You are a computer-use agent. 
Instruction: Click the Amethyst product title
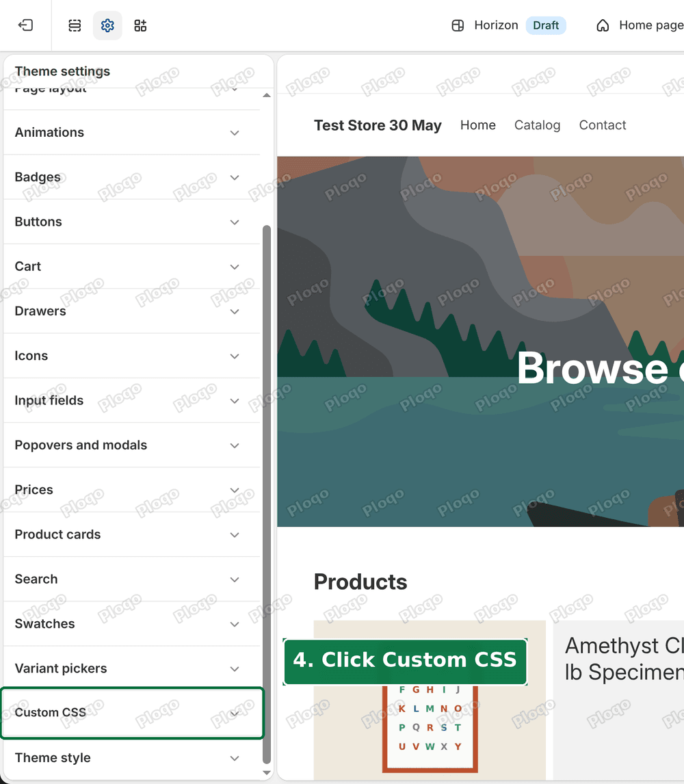[x=624, y=659]
